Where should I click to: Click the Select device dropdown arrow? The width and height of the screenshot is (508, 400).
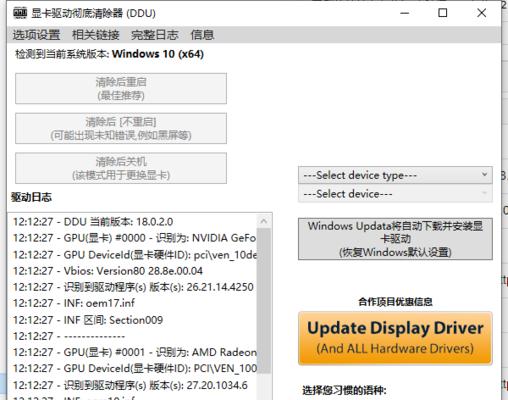[484, 193]
